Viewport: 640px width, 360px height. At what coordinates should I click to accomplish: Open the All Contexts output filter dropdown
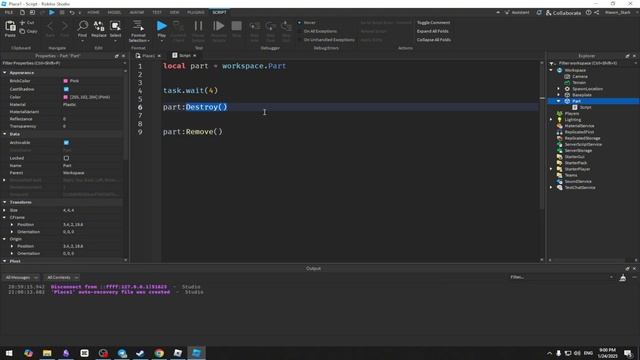[x=62, y=278]
